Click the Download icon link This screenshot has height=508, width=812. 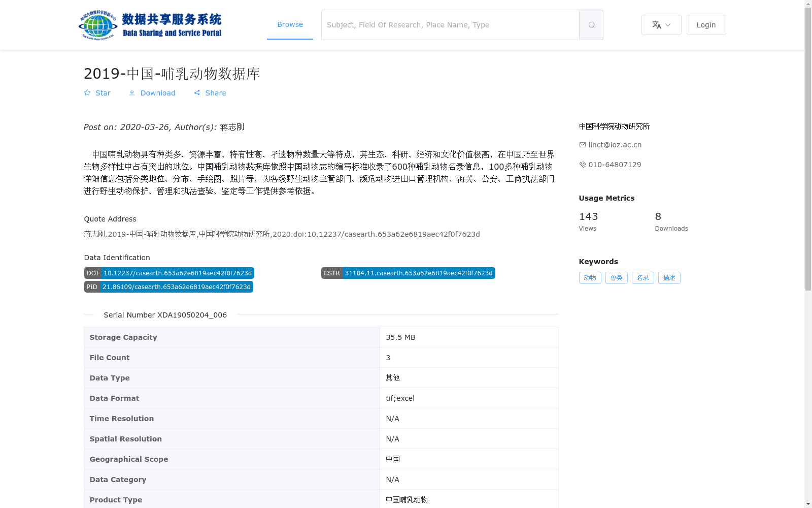[132, 93]
